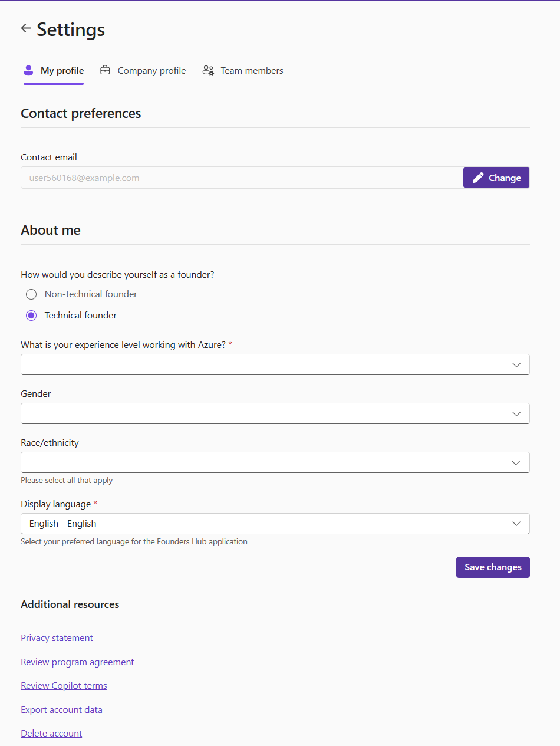Click the Change email button
Image resolution: width=560 pixels, height=746 pixels.
[496, 178]
